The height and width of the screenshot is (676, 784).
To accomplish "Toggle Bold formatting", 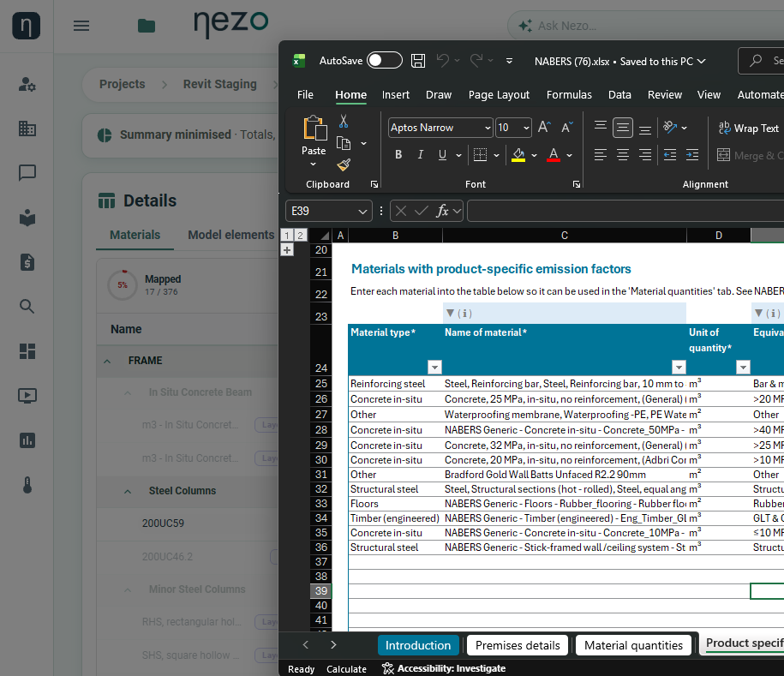I will tap(398, 155).
